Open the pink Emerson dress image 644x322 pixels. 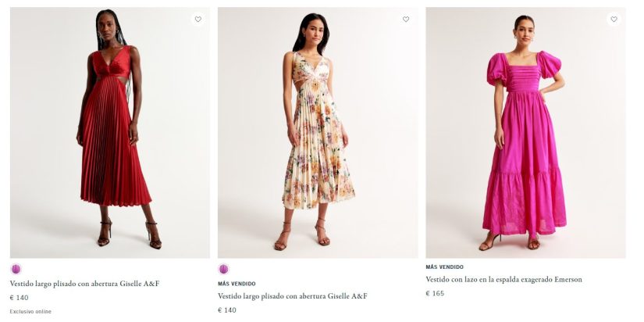click(525, 133)
